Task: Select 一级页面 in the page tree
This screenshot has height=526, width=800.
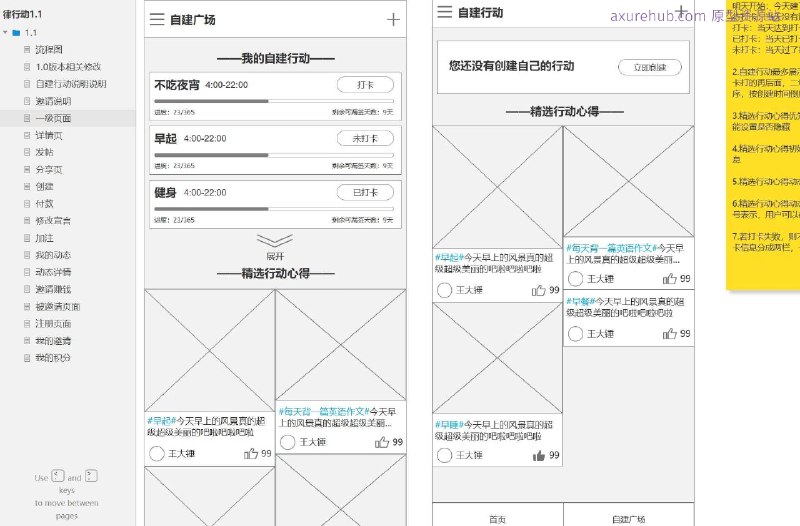Action: pos(53,118)
